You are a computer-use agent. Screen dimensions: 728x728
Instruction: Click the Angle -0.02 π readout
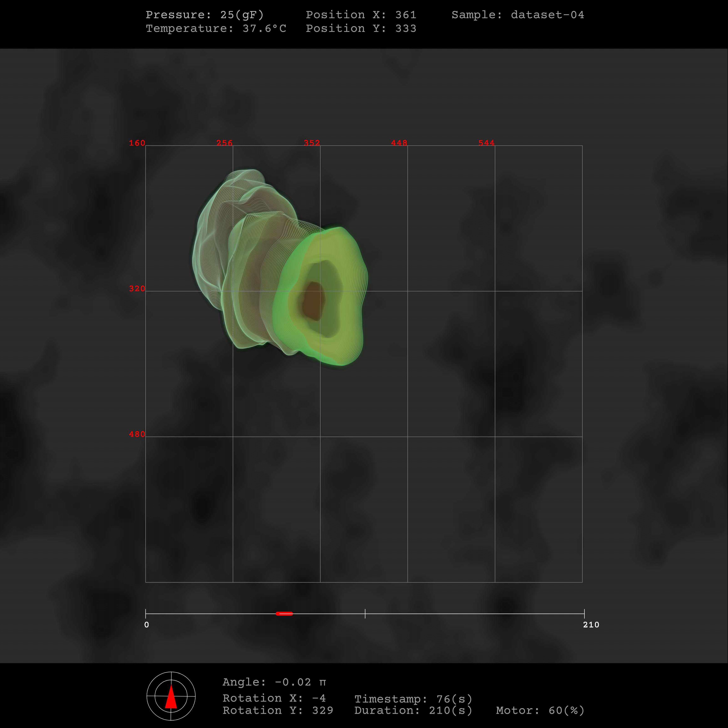274,682
